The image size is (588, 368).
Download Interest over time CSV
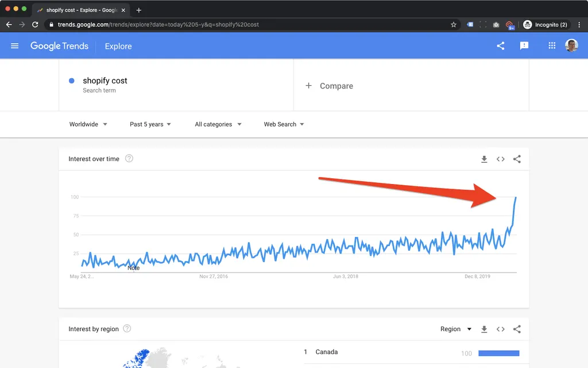[484, 159]
